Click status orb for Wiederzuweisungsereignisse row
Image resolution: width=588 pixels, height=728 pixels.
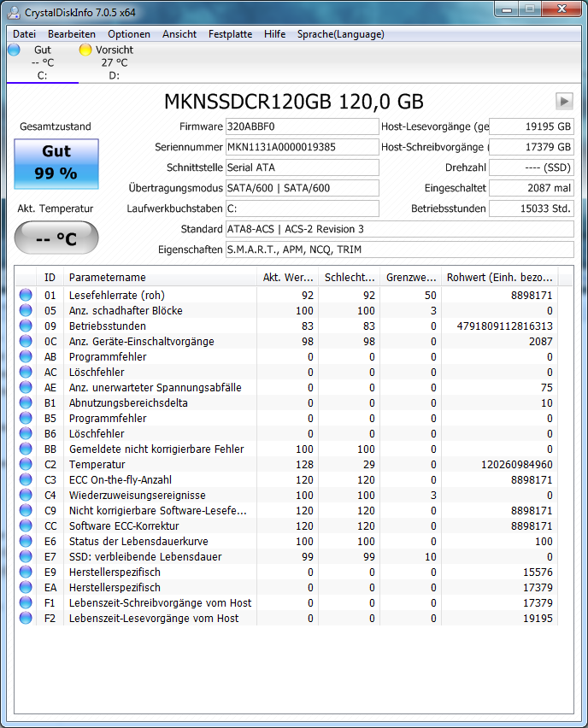[x=26, y=495]
